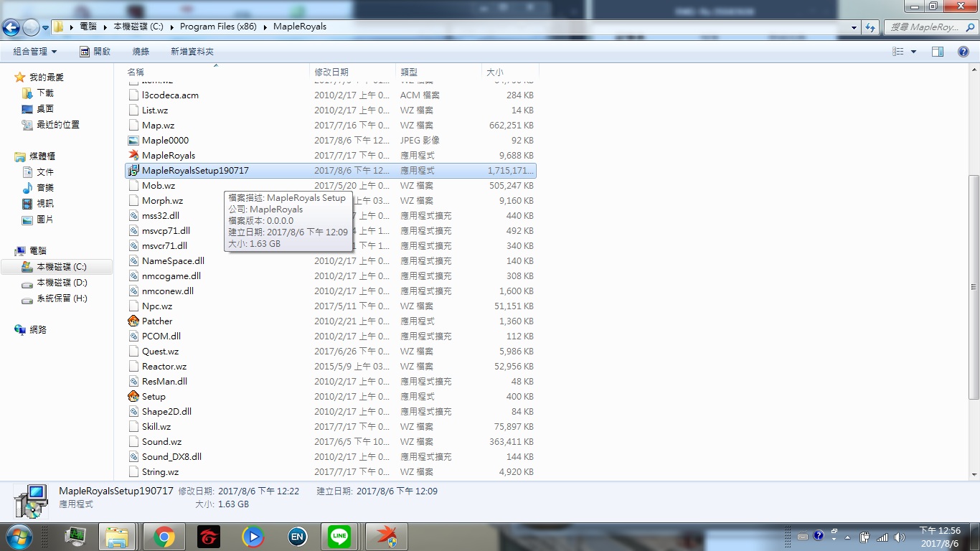The image size is (980, 551).
Task: Select the MapleRoyals application icon in file list
Action: [133, 155]
